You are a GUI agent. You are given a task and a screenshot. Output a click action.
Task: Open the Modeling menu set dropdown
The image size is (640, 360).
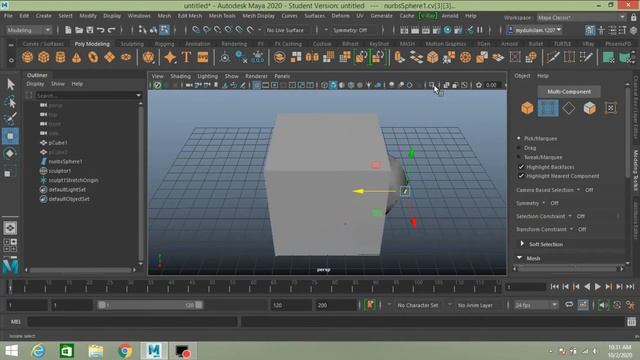coord(29,30)
